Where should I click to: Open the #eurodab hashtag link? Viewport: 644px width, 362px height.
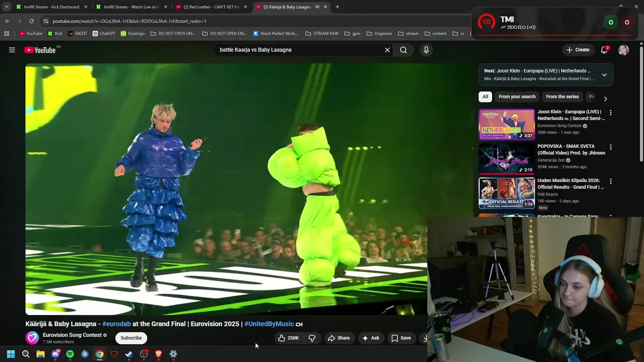[x=116, y=324]
